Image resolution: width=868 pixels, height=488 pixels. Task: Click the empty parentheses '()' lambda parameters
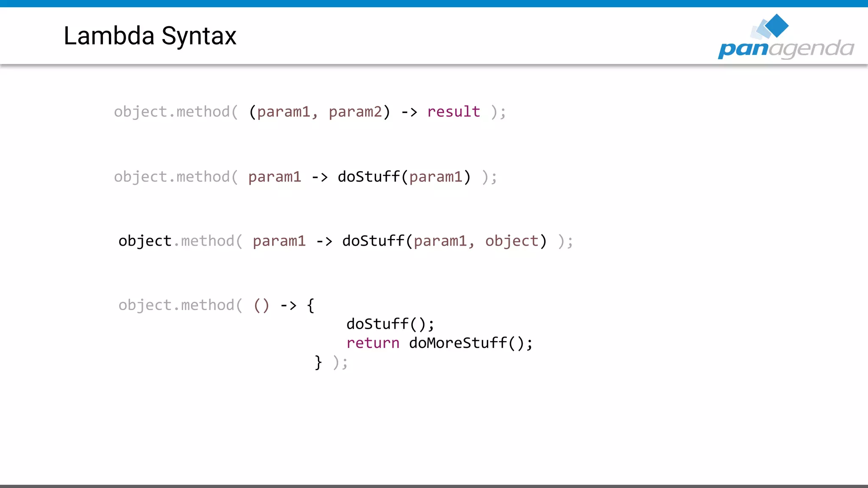click(x=261, y=305)
